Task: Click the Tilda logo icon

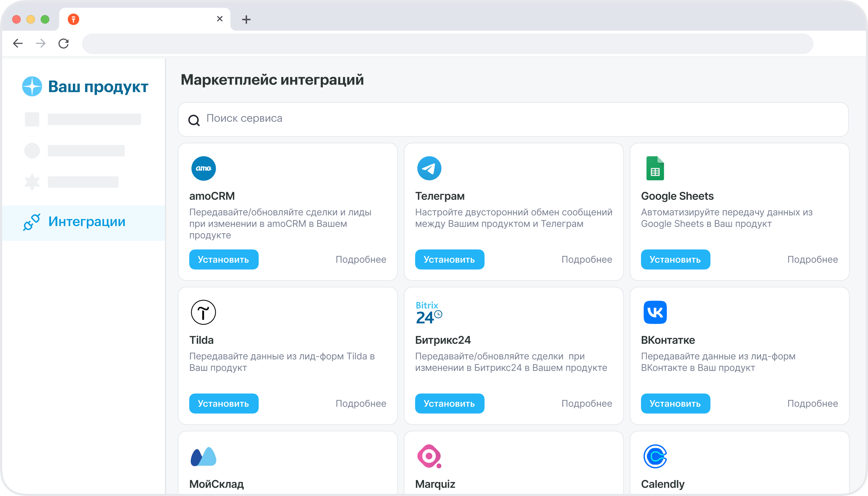Action: pyautogui.click(x=203, y=312)
